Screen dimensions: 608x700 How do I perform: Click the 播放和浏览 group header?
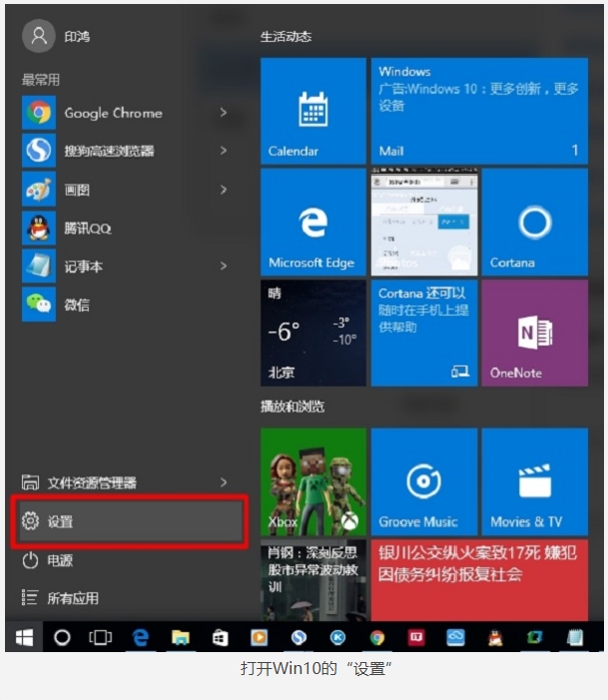pyautogui.click(x=293, y=406)
